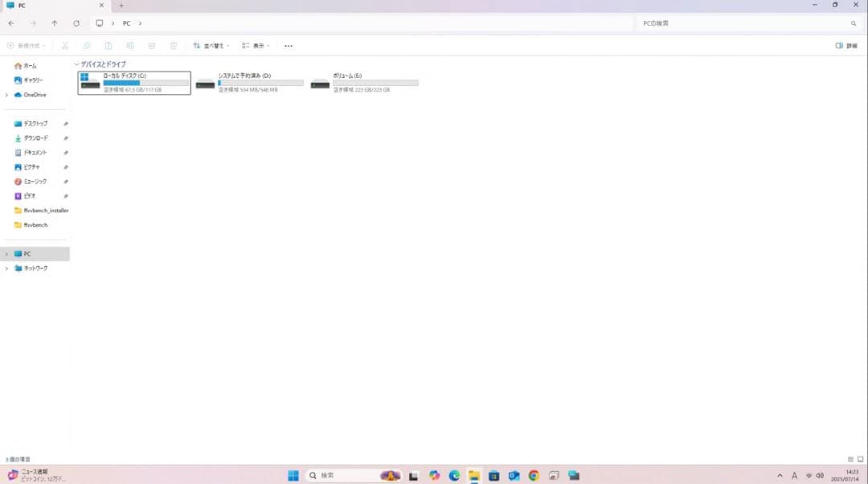Screen dimensions: 868x484
Task: Click the Rename icon in the toolbar
Action: pyautogui.click(x=131, y=46)
